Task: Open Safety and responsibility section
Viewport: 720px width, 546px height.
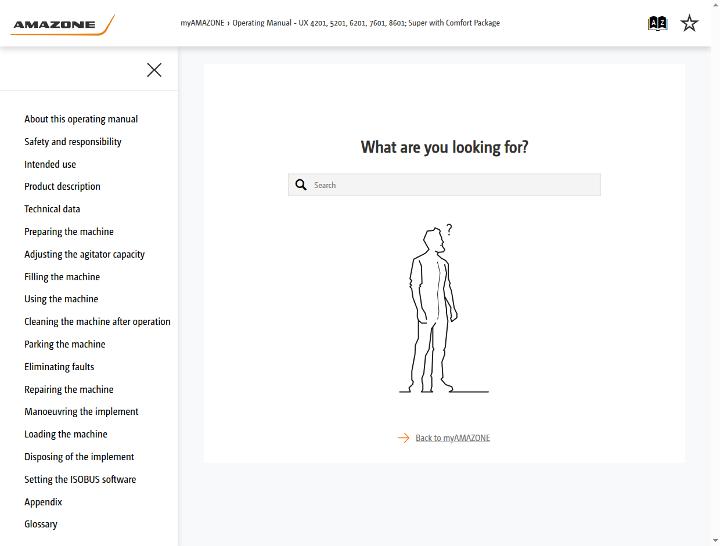Action: pos(73,141)
